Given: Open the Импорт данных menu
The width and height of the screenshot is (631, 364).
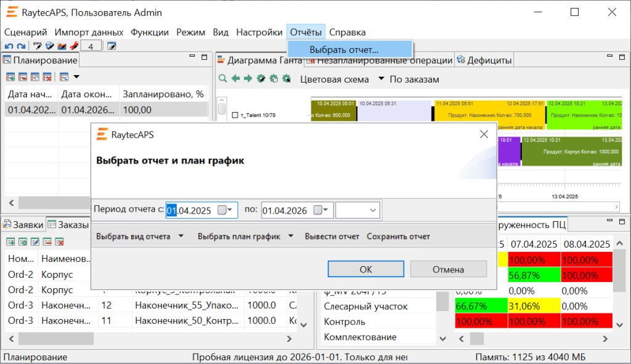Looking at the screenshot, I should coord(89,32).
